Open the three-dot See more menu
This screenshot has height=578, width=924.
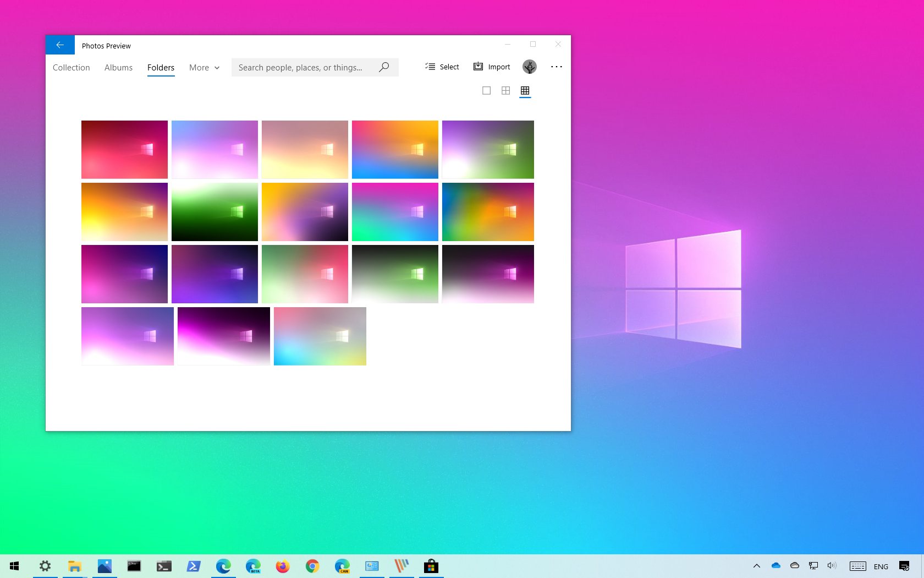557,67
